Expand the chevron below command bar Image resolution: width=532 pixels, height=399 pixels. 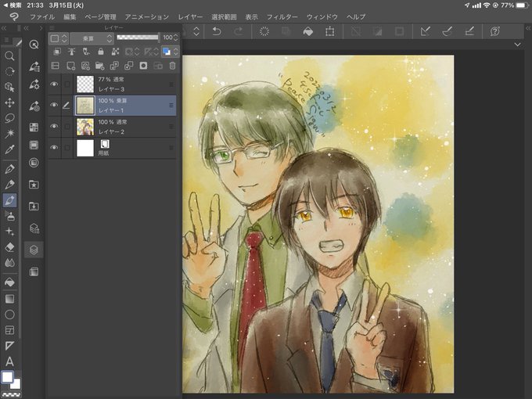click(517, 45)
